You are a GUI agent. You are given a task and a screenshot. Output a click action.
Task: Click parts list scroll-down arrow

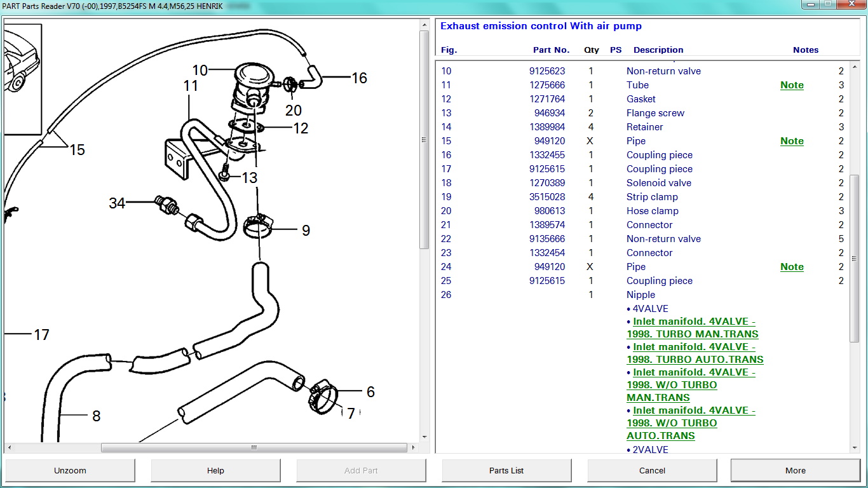(x=855, y=448)
